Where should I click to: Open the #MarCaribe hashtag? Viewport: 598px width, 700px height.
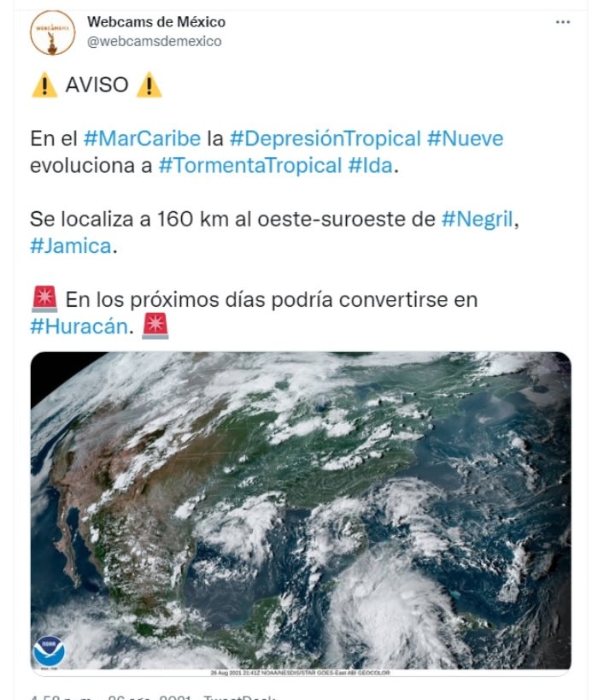143,138
